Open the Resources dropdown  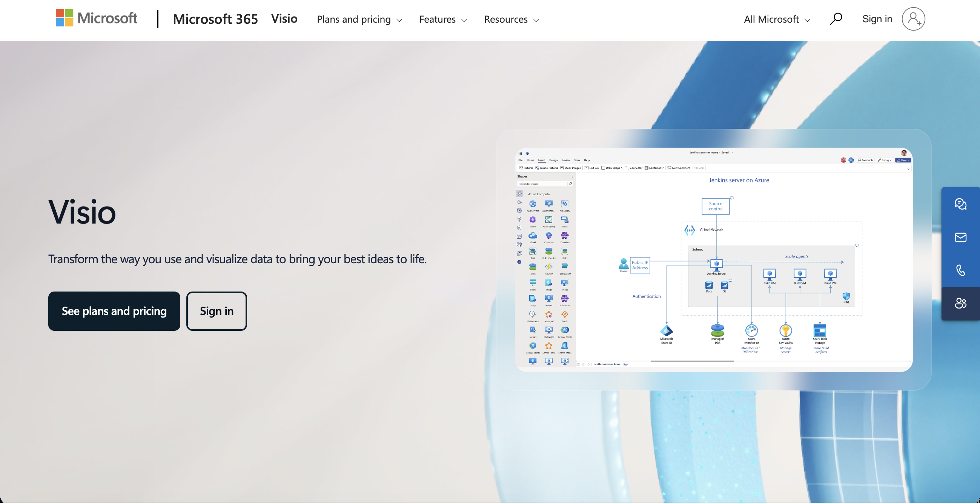coord(511,19)
